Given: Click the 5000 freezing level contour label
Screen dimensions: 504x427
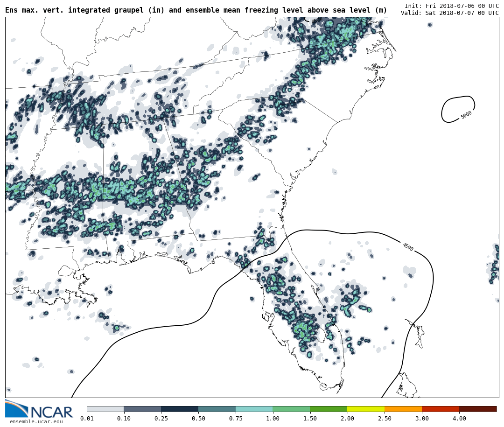Looking at the screenshot, I should pyautogui.click(x=466, y=115).
